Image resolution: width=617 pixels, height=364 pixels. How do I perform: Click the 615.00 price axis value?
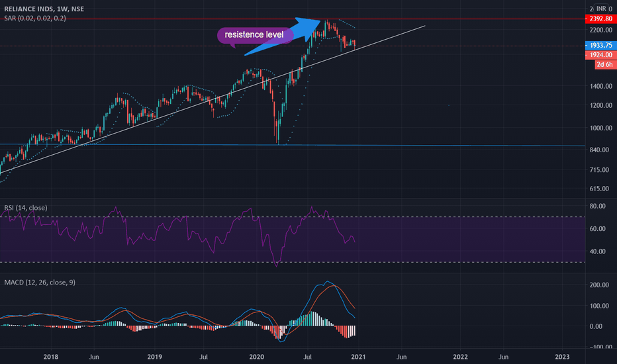click(599, 189)
